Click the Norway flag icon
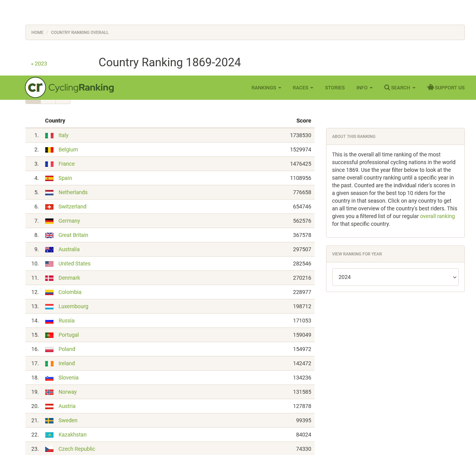This screenshot has width=476, height=455. coord(49,392)
